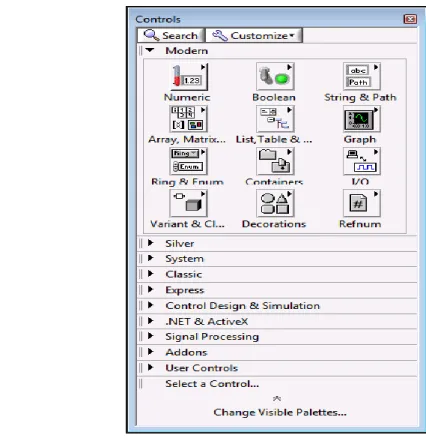Open the List, Table & Tree palette

point(275,119)
